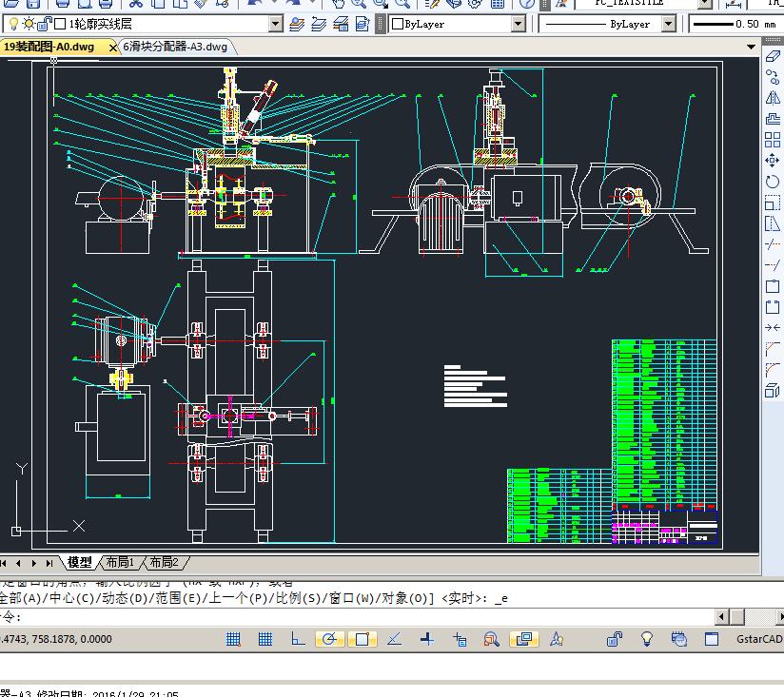Toggle Snap mode in status bar

[x=233, y=640]
